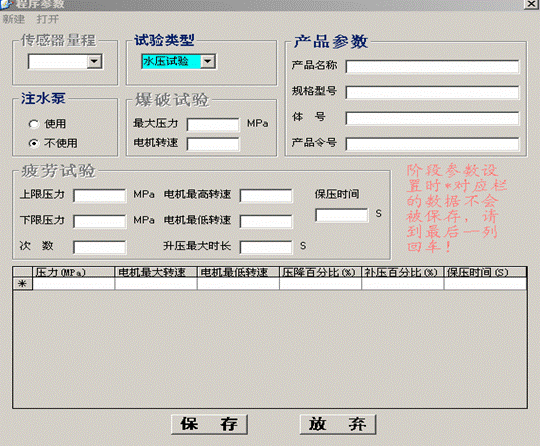Click the 新建 menu item

click(14, 19)
